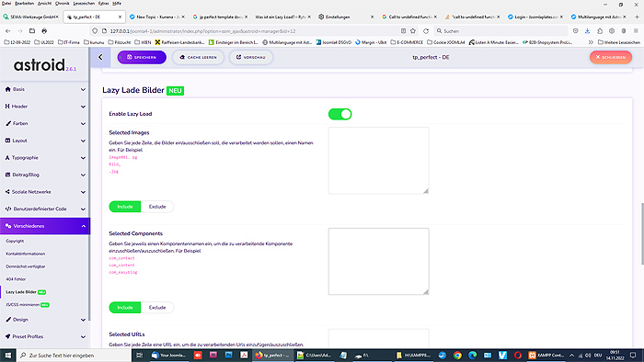Image resolution: width=644 pixels, height=362 pixels.
Task: Open the E-COMMERCE bookmark folder
Action: [x=407, y=42]
